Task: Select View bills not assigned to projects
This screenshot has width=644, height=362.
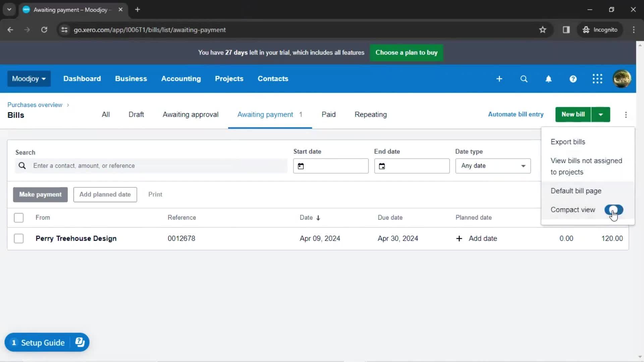Action: click(x=588, y=166)
